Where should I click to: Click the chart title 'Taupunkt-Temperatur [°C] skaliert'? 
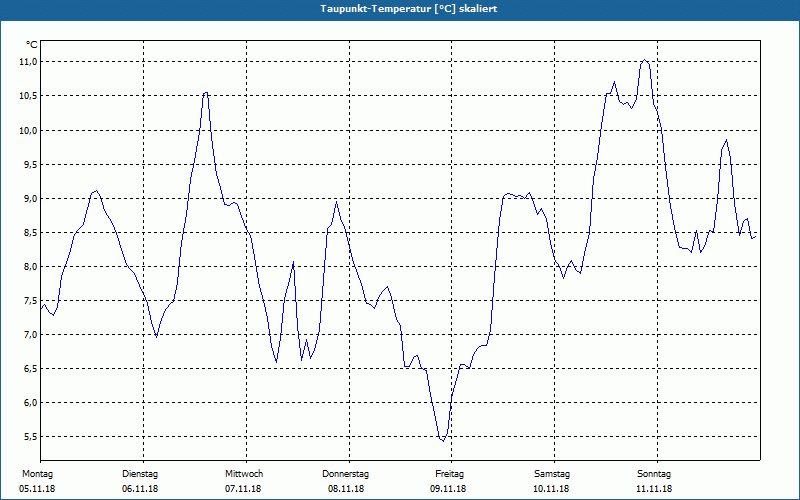pos(409,9)
